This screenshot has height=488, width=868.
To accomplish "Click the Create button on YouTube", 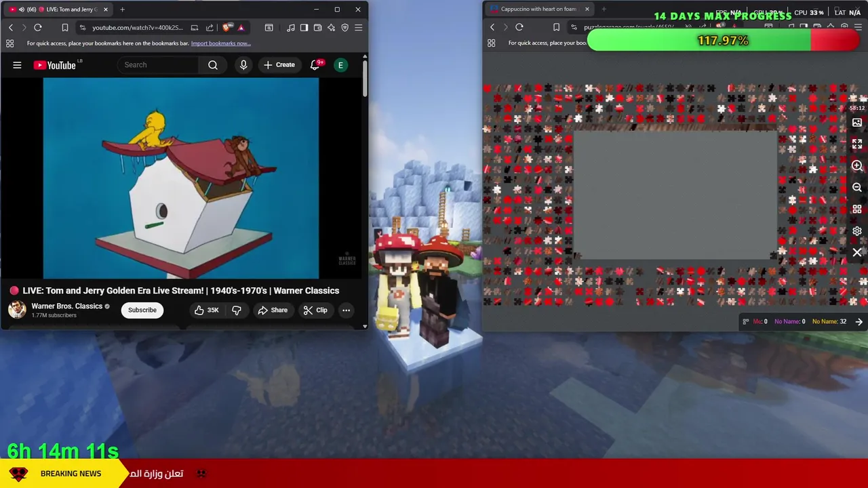I will pyautogui.click(x=279, y=65).
